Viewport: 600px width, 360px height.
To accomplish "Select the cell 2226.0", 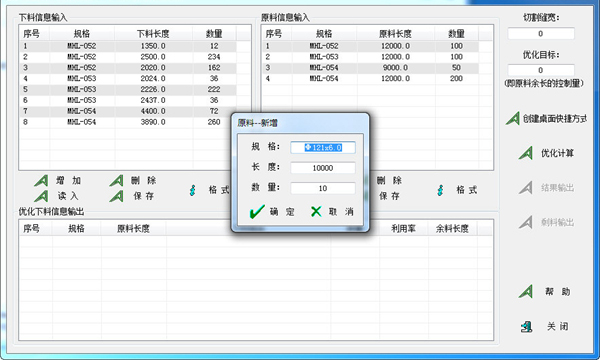I will [x=153, y=89].
